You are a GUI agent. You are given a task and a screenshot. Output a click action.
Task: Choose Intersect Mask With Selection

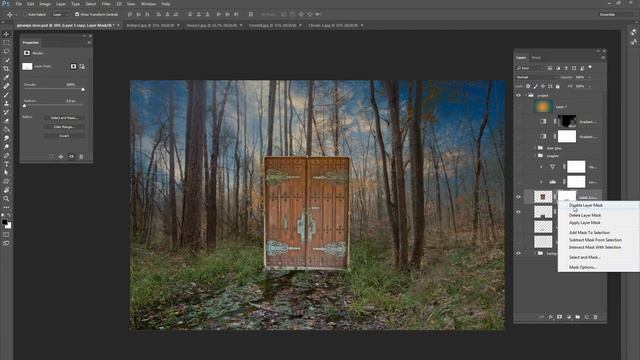click(595, 247)
